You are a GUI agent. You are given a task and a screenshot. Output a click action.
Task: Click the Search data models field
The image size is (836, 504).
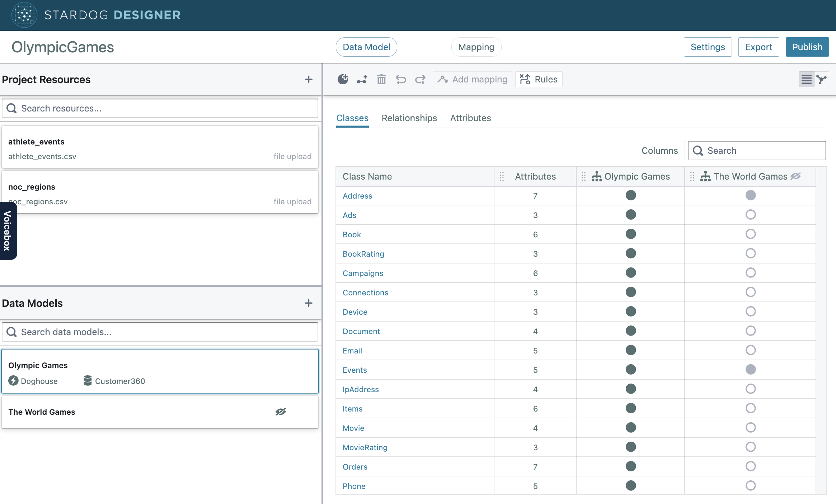point(160,332)
